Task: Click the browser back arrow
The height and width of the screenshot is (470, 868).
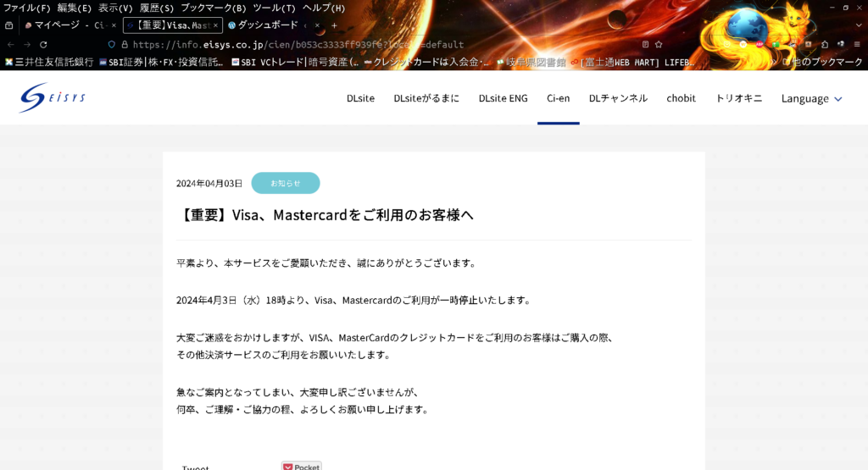Action: tap(10, 44)
